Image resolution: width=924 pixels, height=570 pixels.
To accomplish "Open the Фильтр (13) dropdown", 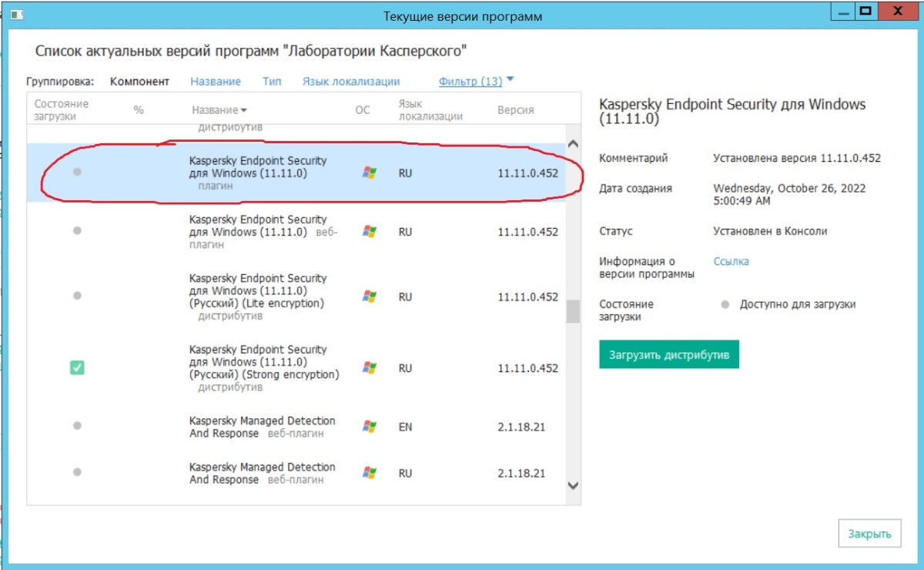I will (x=476, y=82).
